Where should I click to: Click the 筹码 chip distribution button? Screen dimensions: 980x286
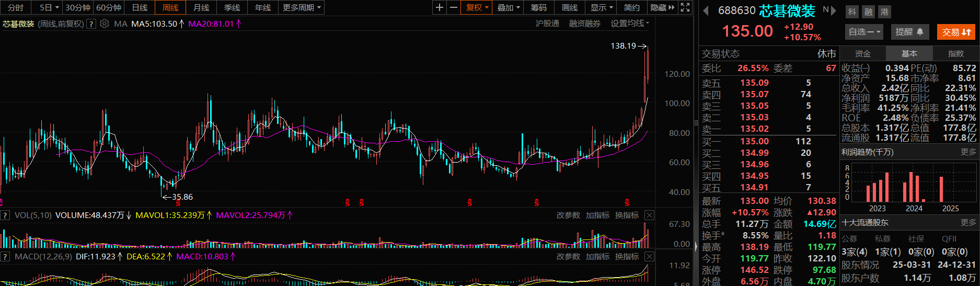pos(539,7)
